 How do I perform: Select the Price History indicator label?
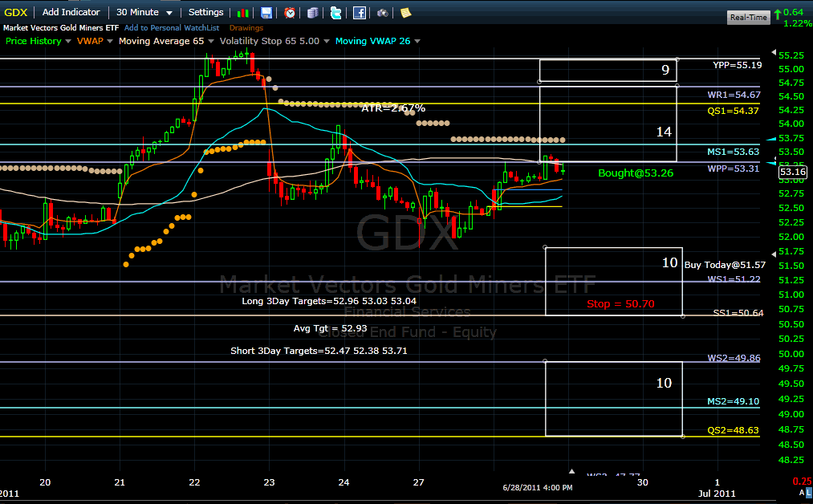(33, 41)
